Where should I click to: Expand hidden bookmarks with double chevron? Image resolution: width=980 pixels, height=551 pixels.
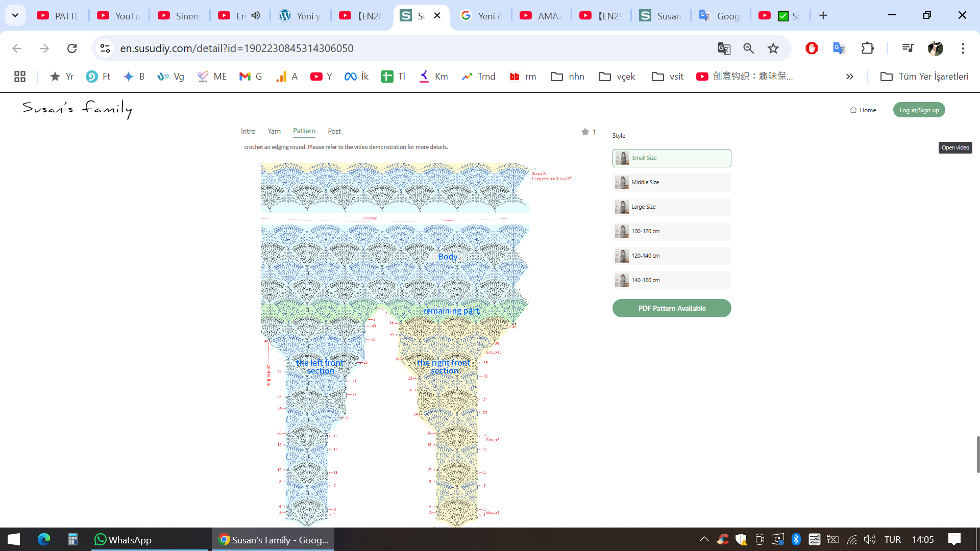coord(849,77)
